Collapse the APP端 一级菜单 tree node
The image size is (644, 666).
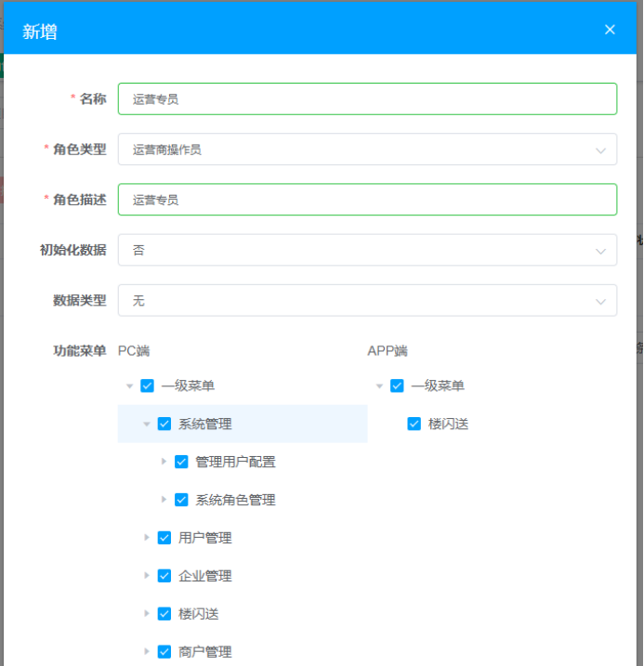point(379,386)
